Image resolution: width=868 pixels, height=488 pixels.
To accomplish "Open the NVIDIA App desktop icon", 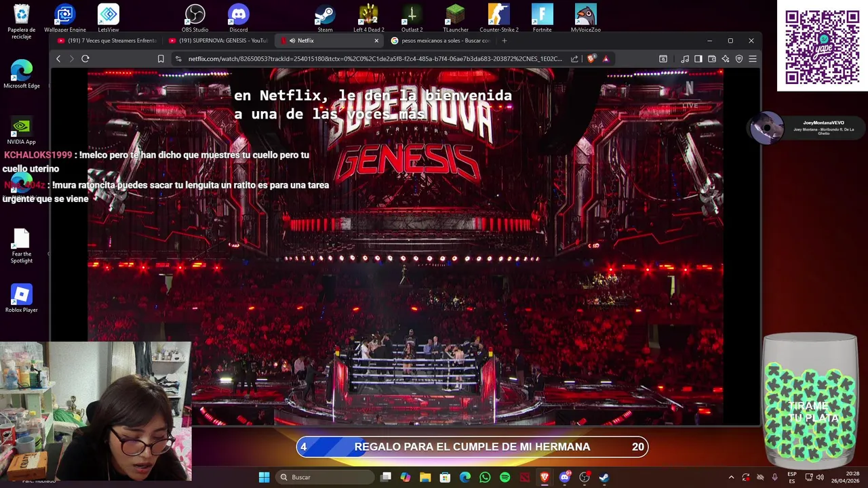I will [22, 131].
